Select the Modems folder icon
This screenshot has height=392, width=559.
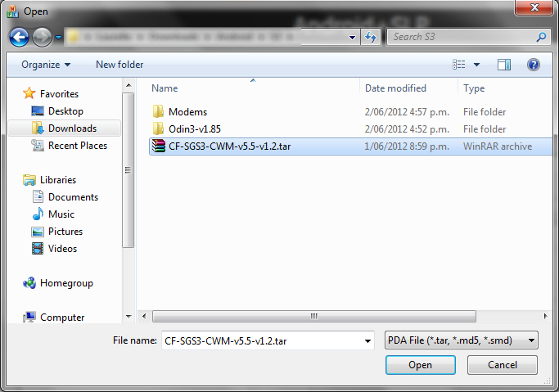pos(158,111)
